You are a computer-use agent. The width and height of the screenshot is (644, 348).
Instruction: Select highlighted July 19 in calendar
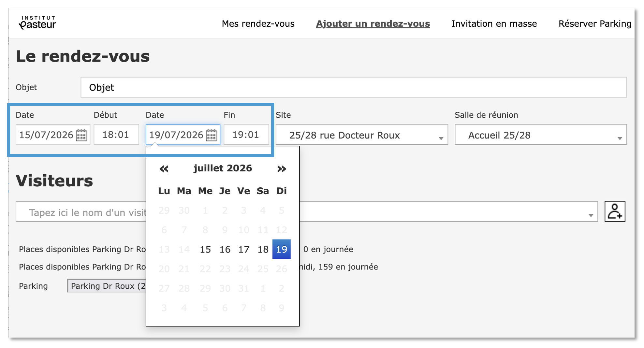[x=282, y=249]
